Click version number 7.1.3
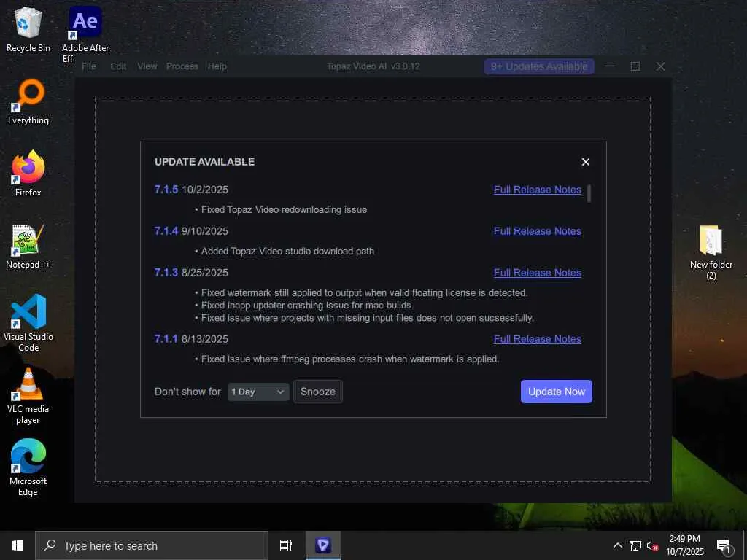The width and height of the screenshot is (747, 560). tap(166, 273)
